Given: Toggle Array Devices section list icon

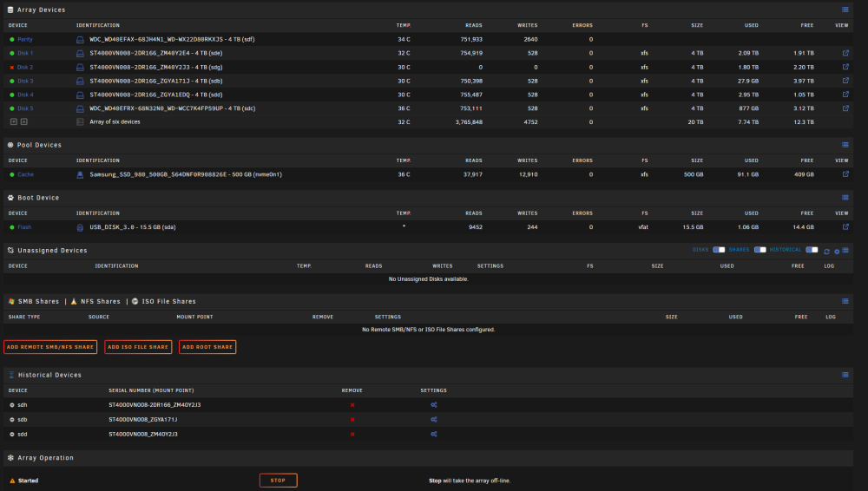Looking at the screenshot, I should coord(845,10).
